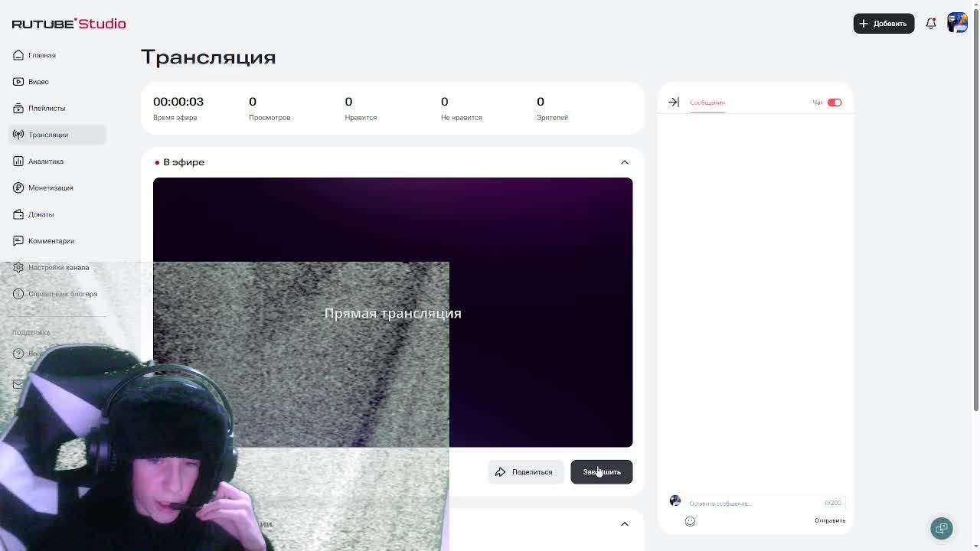Expand the lower collapsed section chevron
Screen dimensions: 980x551
coord(625,524)
